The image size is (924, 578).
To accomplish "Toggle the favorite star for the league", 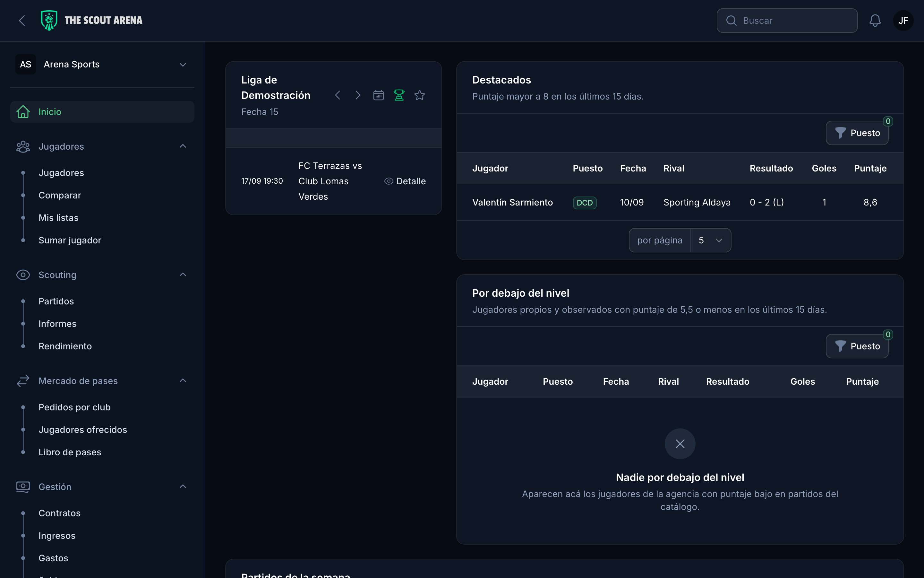I will click(420, 95).
